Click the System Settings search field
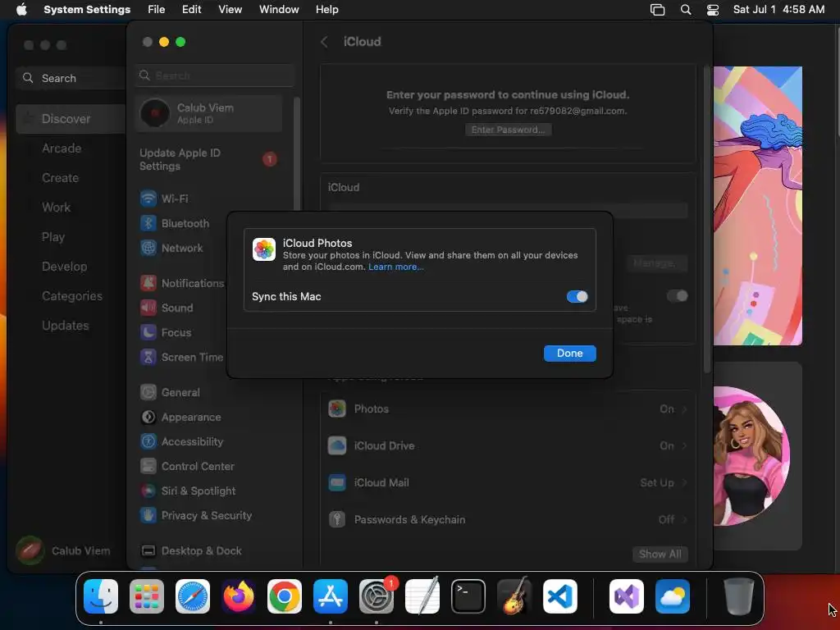This screenshot has height=630, width=840. click(x=216, y=75)
